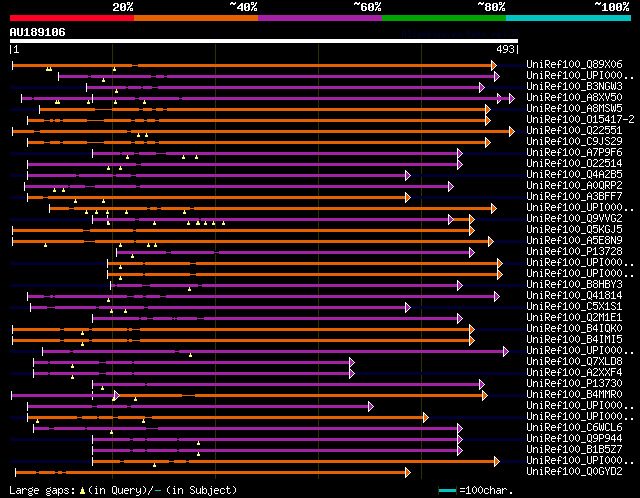640x498 pixels.
Task: Select the UniRef100_Q7XLD8 label
Action: tap(574, 361)
